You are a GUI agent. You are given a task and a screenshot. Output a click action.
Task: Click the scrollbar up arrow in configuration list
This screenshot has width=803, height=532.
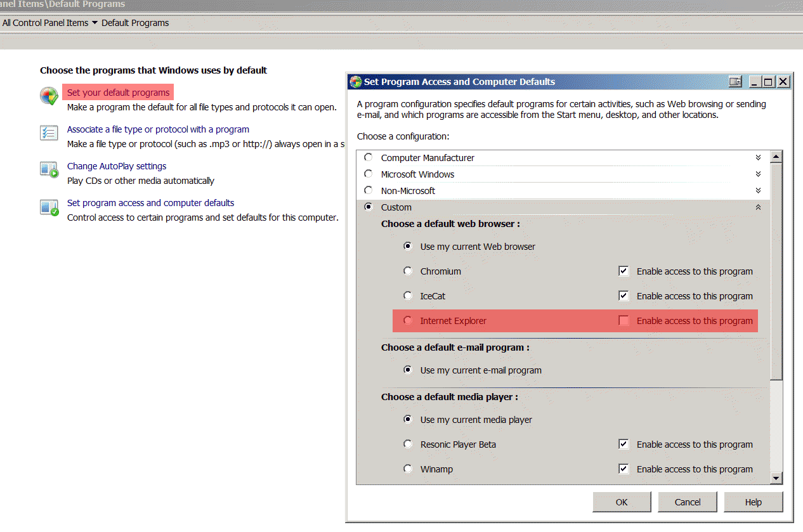coord(776,157)
